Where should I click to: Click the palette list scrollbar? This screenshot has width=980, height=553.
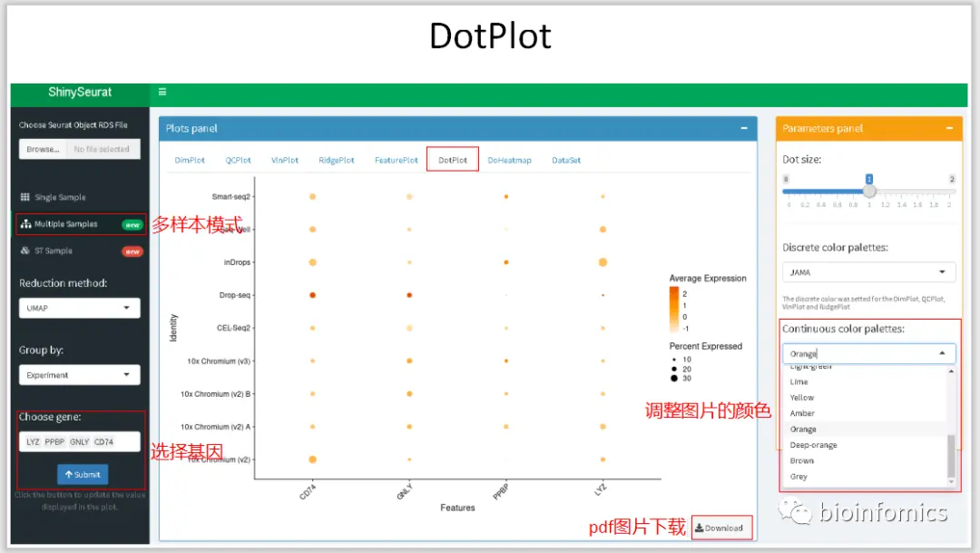pyautogui.click(x=951, y=456)
